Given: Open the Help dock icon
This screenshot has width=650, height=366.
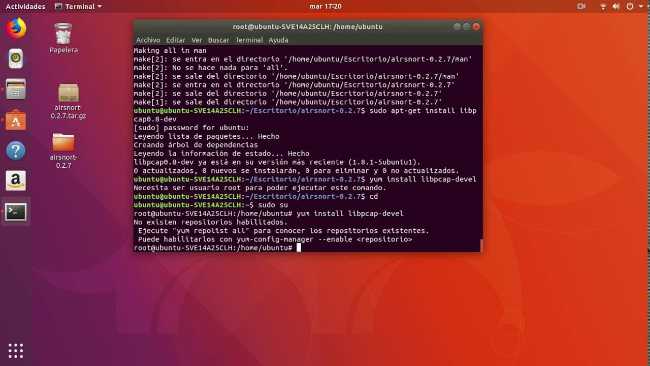Looking at the screenshot, I should pyautogui.click(x=16, y=150).
